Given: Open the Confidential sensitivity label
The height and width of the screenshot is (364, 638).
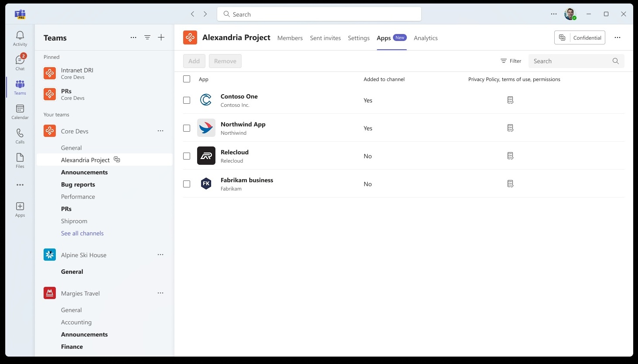Looking at the screenshot, I should [x=580, y=37].
